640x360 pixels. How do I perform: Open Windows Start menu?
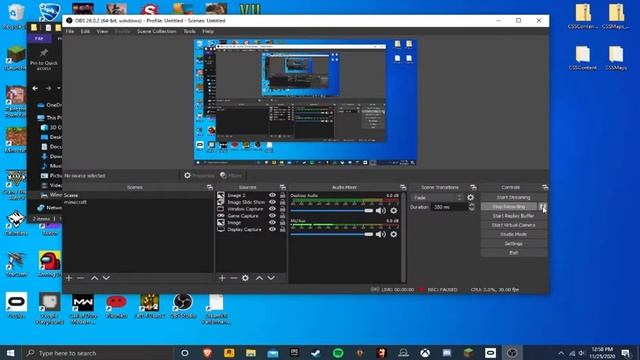tap(11, 353)
